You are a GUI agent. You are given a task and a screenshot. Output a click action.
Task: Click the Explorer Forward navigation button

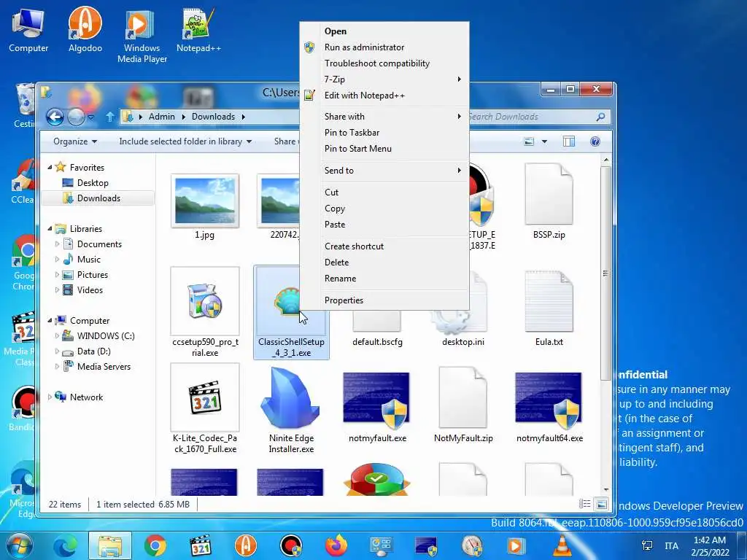pyautogui.click(x=76, y=117)
